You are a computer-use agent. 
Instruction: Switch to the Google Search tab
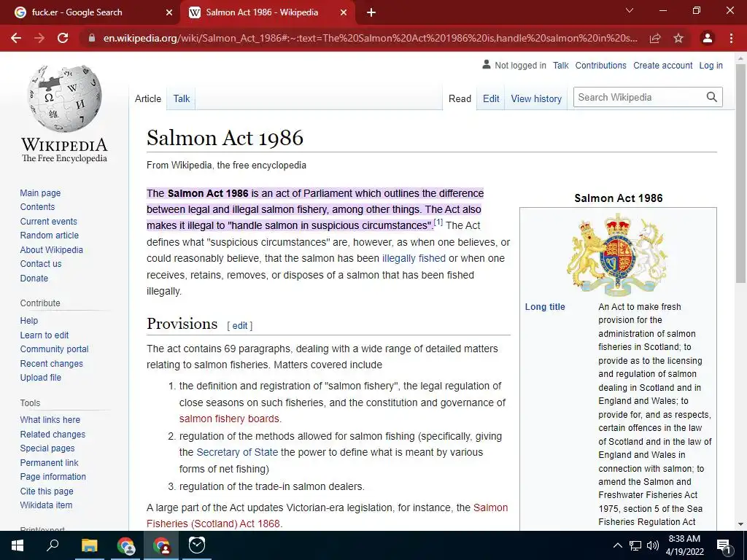click(x=89, y=12)
